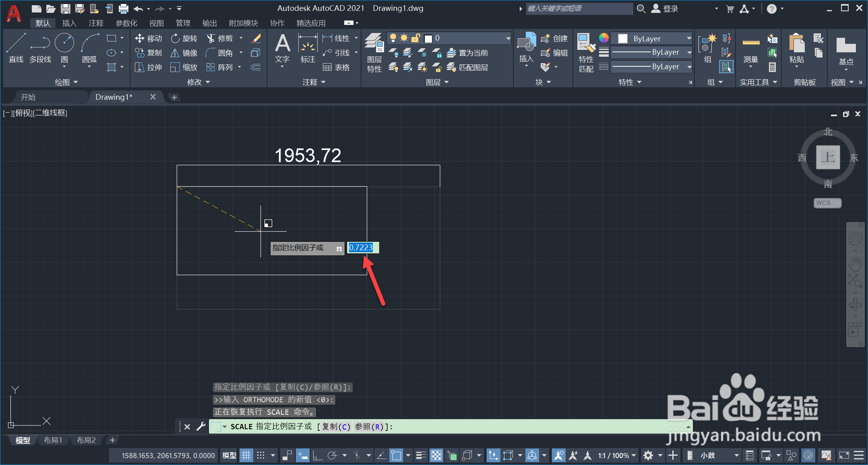Open the layer name dropdown showing 0
Screen dimensions: 868x465
pyautogui.click(x=508, y=38)
